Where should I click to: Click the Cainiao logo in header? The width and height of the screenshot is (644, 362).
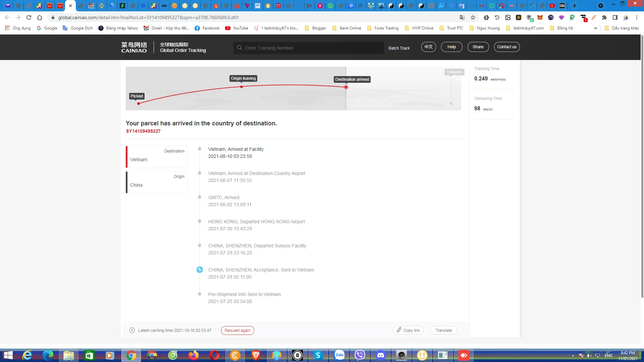click(x=134, y=47)
